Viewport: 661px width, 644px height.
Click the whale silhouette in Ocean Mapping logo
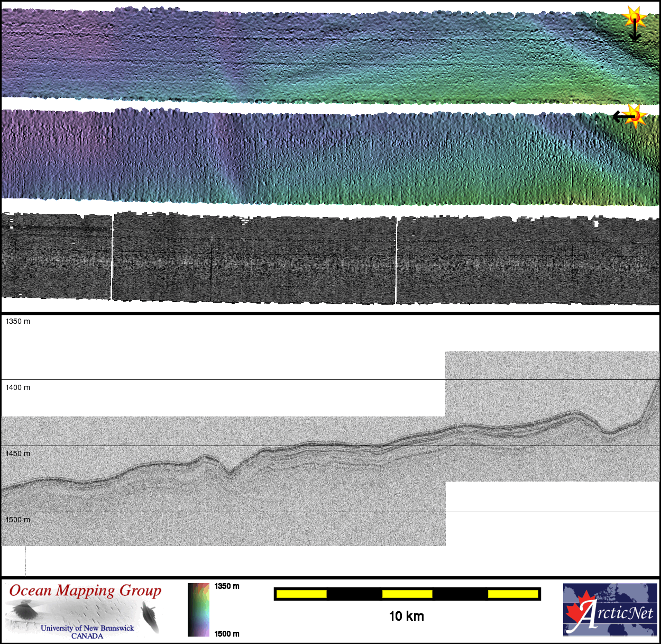click(x=151, y=618)
